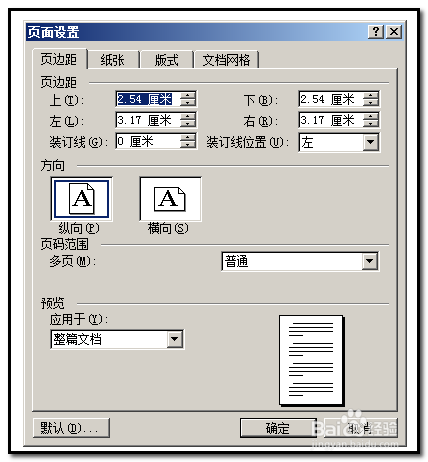Click the left margin (左) input field
This screenshot has width=428, height=462.
(148, 120)
